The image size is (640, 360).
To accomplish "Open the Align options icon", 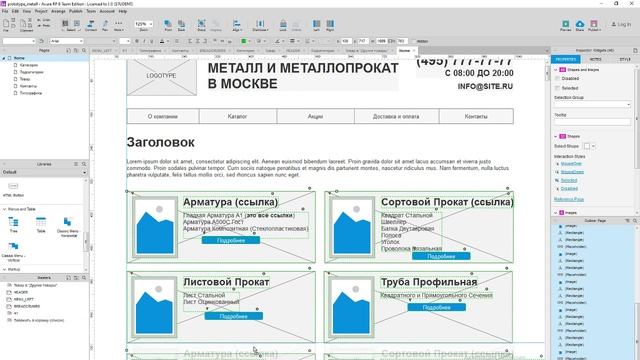I will click(x=237, y=24).
